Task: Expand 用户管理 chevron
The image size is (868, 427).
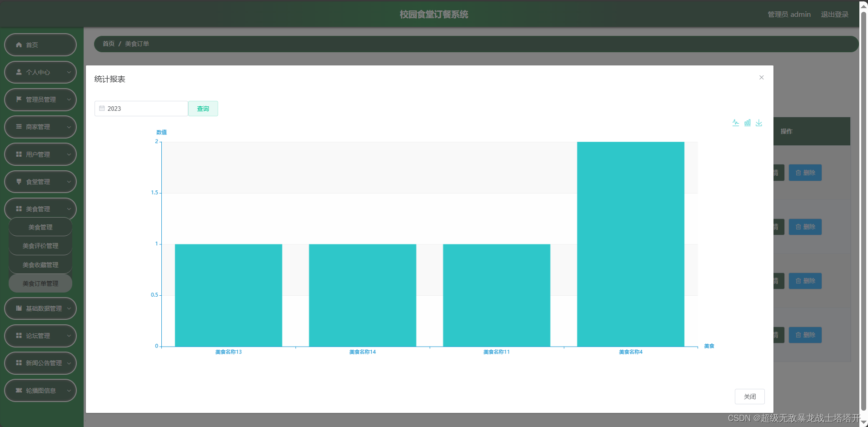Action: (69, 154)
